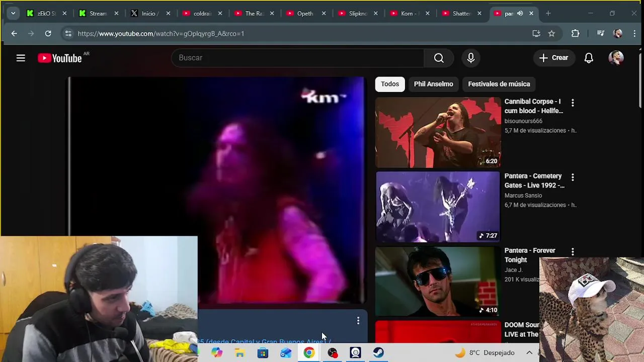Open Copilot from the taskbar
The image size is (644, 362).
click(217, 353)
